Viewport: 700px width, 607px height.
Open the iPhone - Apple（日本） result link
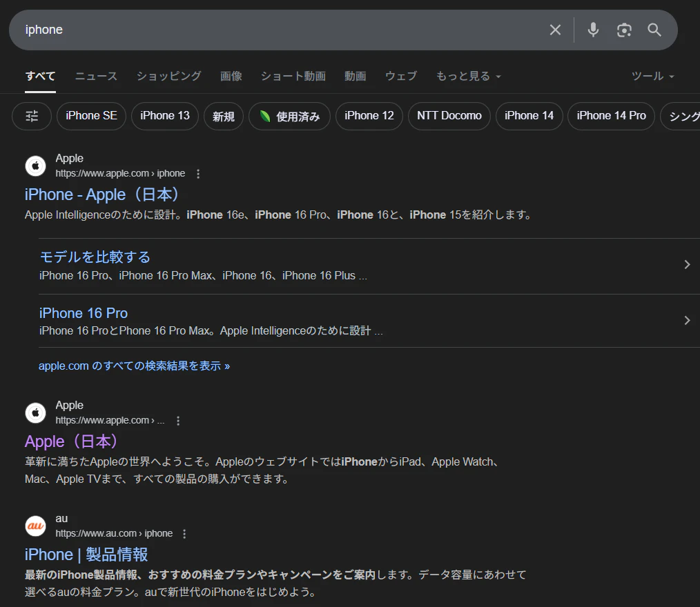101,195
